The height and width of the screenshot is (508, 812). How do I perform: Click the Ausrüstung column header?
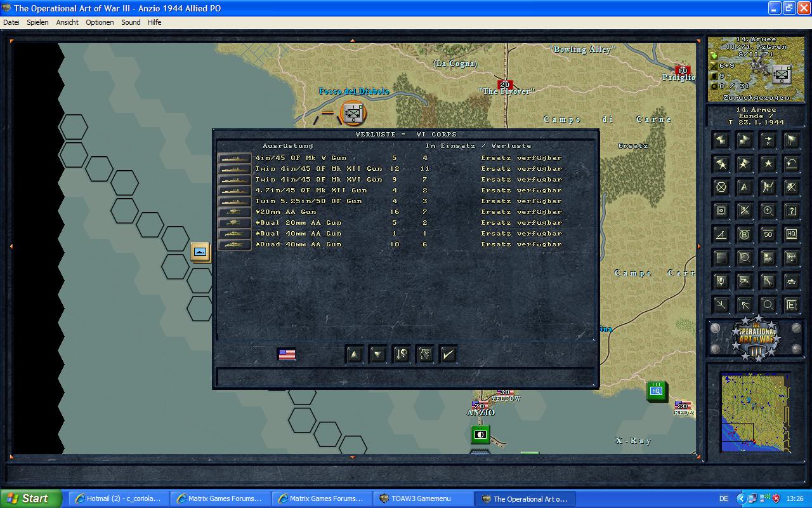click(x=287, y=146)
